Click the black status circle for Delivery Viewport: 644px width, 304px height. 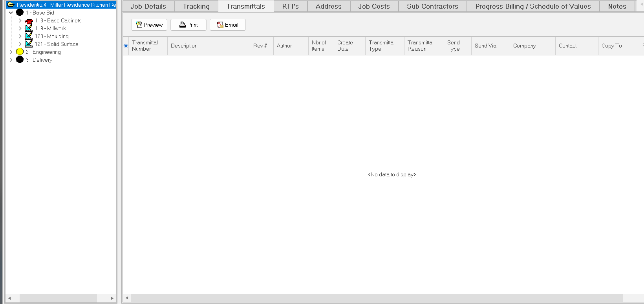tap(20, 60)
